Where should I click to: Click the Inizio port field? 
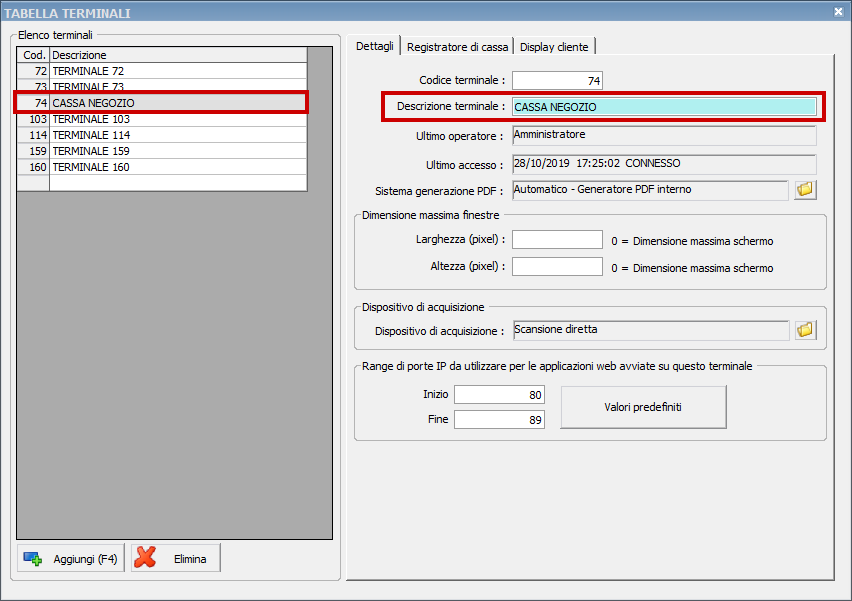[x=499, y=395]
